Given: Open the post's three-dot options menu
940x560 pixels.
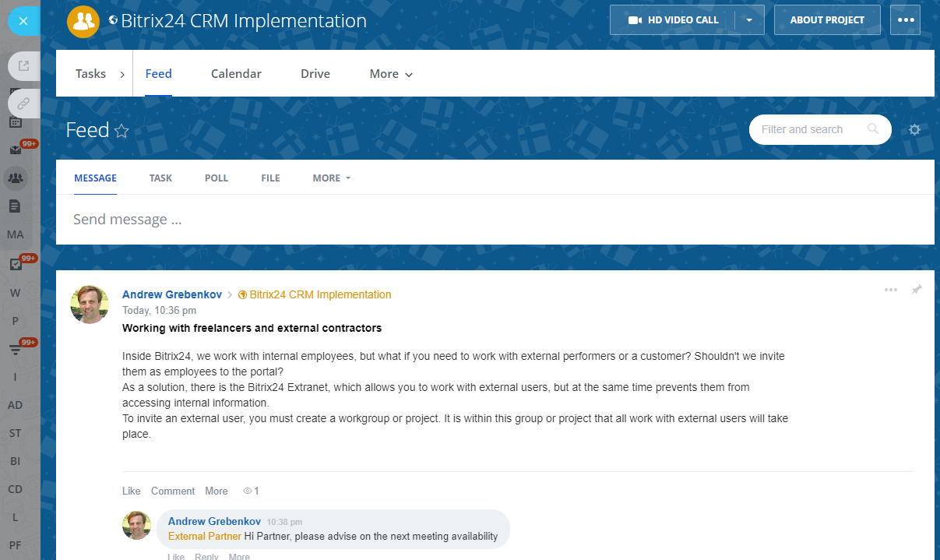Looking at the screenshot, I should 890,290.
